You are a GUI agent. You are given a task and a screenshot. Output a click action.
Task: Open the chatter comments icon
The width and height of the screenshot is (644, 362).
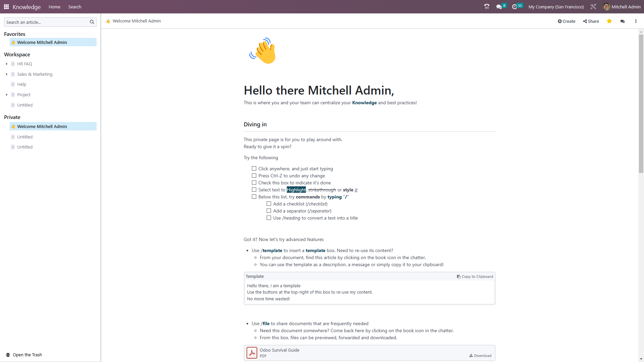(x=623, y=21)
